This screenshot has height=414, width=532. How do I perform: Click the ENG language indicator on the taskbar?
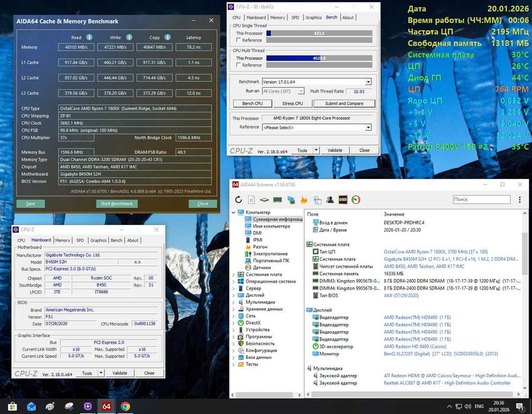[x=479, y=406]
